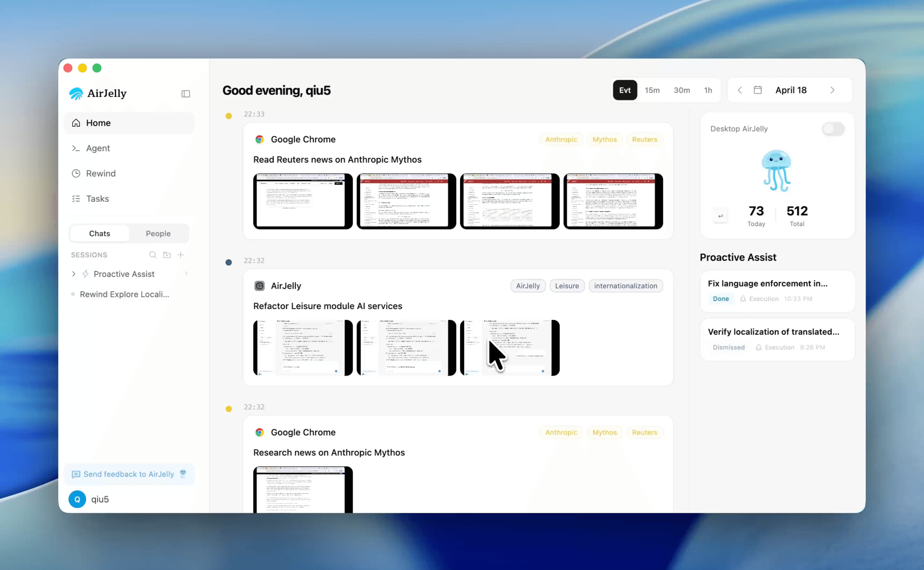Open first screenshot in Read Reuters card
The image size is (924, 570).
pos(303,201)
